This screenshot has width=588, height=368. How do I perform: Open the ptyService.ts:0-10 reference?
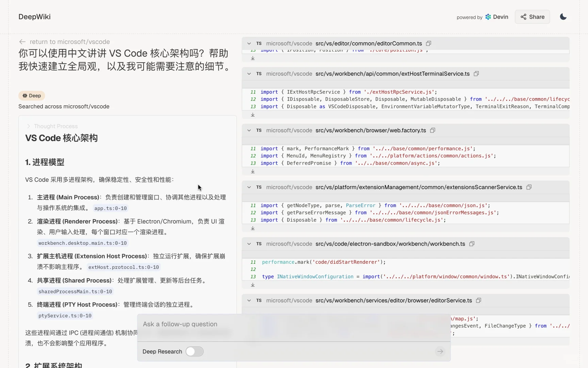[x=65, y=316]
